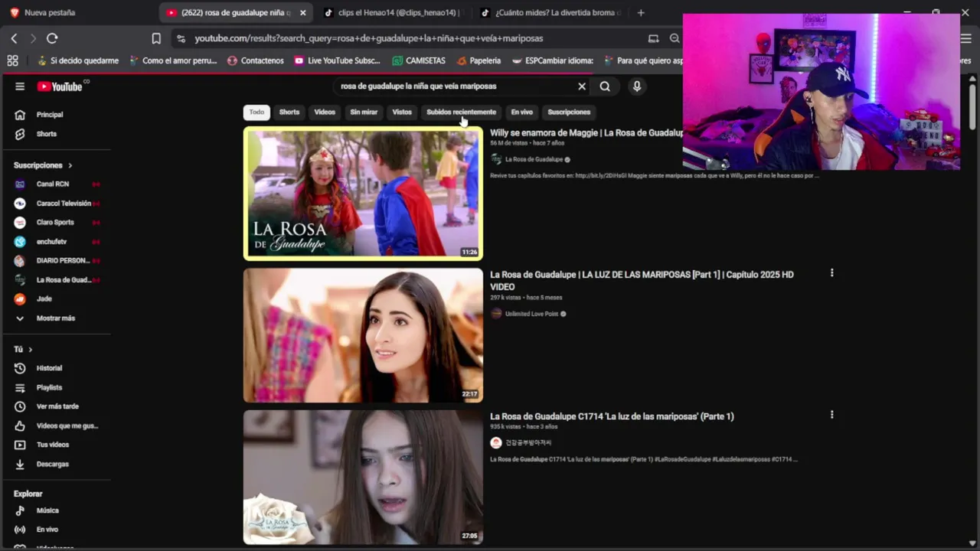Expand the Suscripciones section header
Viewport: 980px width, 551px height.
(43, 165)
